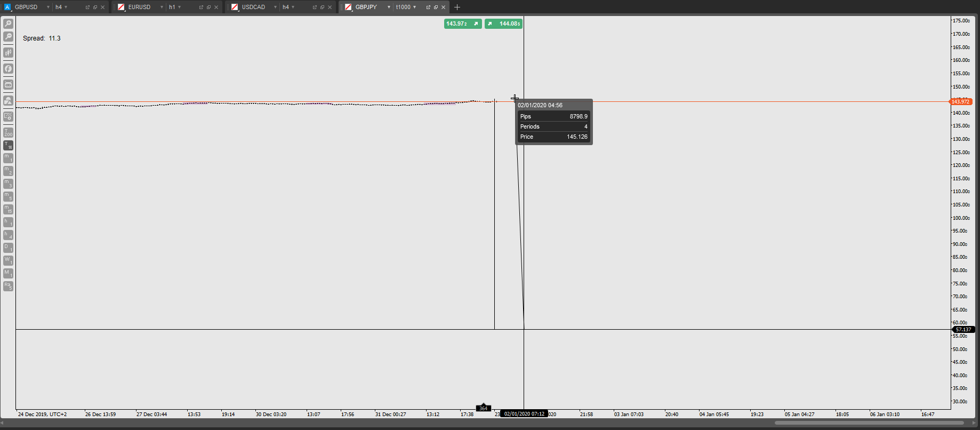Expand the USDCAD symbol dropdown
This screenshot has width=980, height=430.
pyautogui.click(x=275, y=7)
